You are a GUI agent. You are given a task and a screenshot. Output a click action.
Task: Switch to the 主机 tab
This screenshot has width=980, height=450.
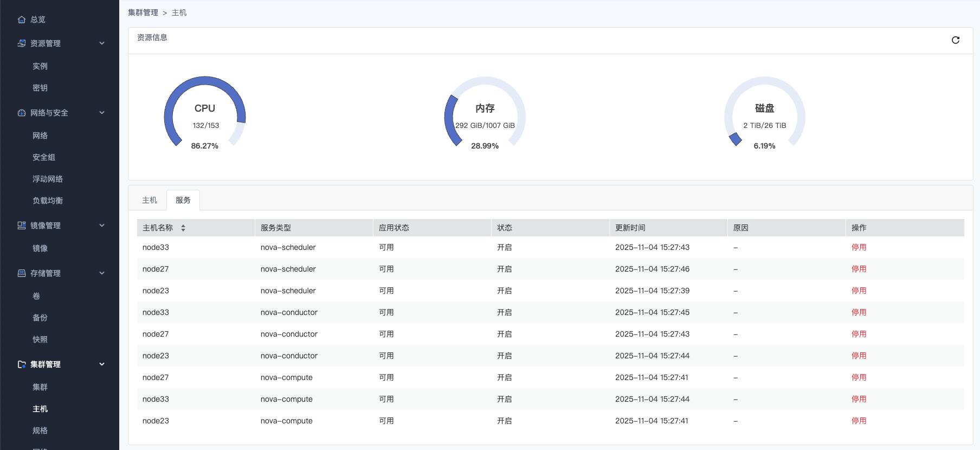click(150, 200)
